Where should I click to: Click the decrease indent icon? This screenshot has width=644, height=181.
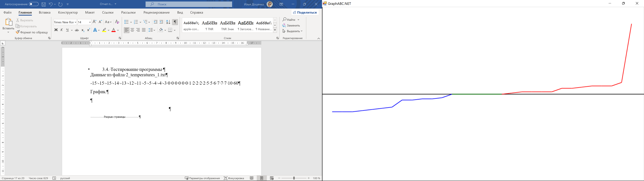pos(155,22)
